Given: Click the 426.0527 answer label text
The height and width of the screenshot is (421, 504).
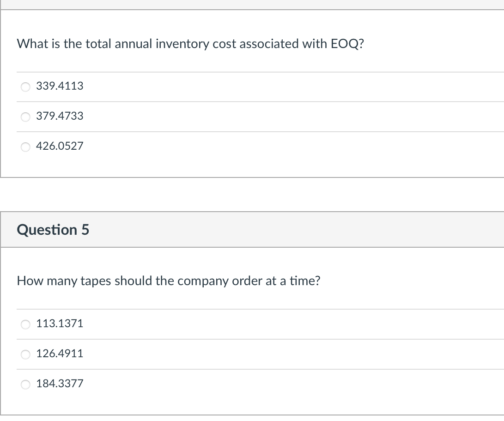Looking at the screenshot, I should click(60, 146).
